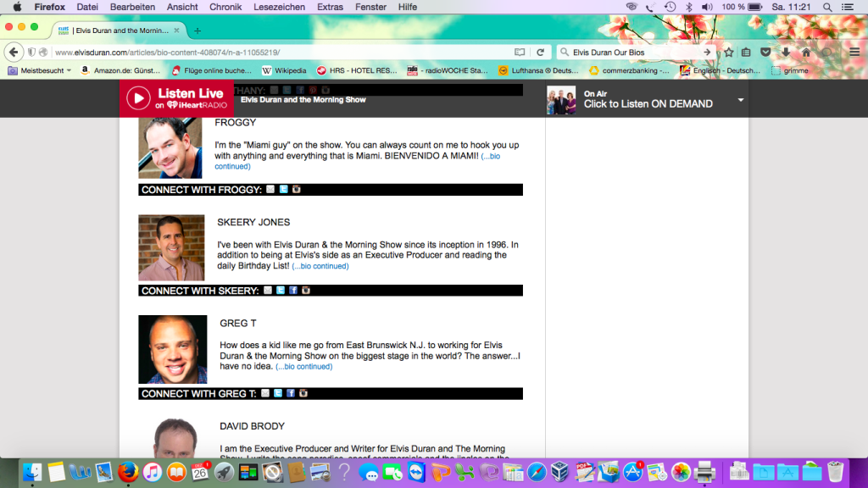
Task: Click the tracking shield icon in address bar
Action: (x=31, y=52)
